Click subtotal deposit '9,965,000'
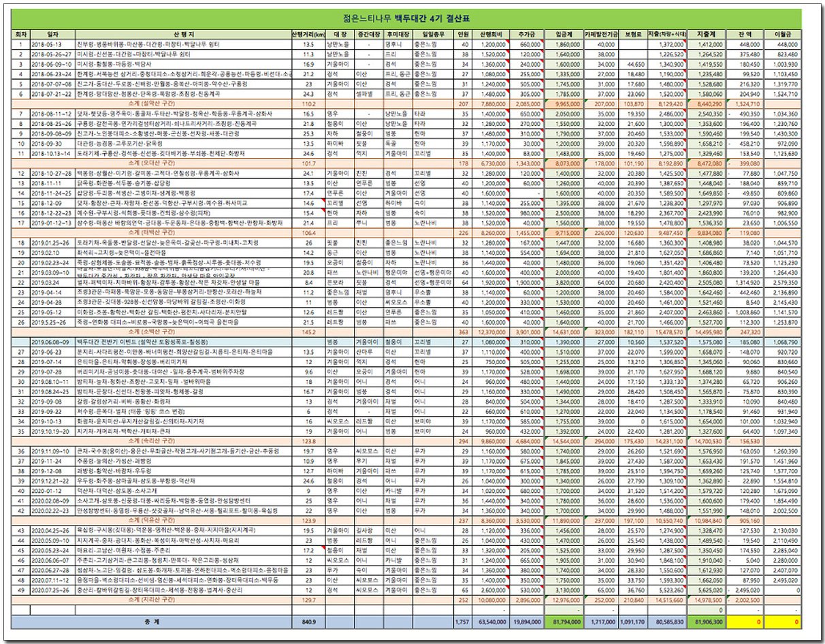The width and height of the screenshot is (825, 644). [568, 103]
